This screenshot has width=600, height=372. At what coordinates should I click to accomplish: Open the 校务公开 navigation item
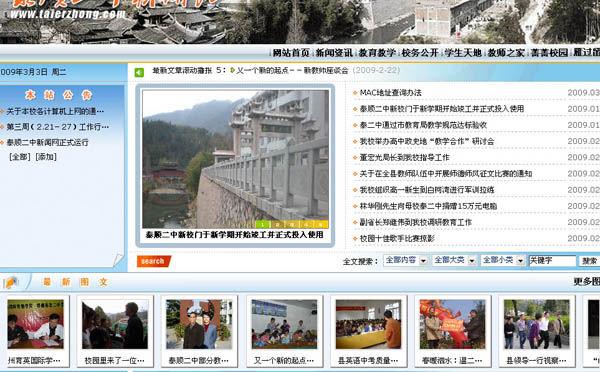tap(420, 53)
